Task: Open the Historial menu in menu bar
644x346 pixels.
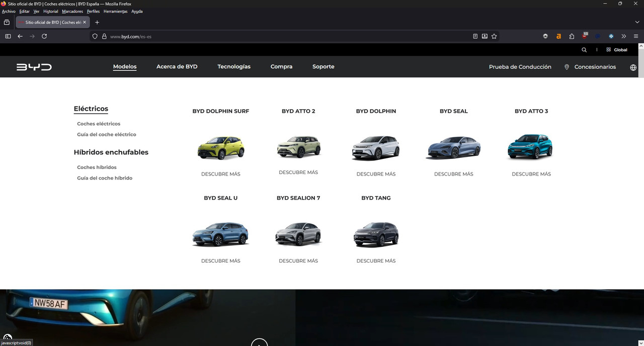Action: click(x=51, y=12)
